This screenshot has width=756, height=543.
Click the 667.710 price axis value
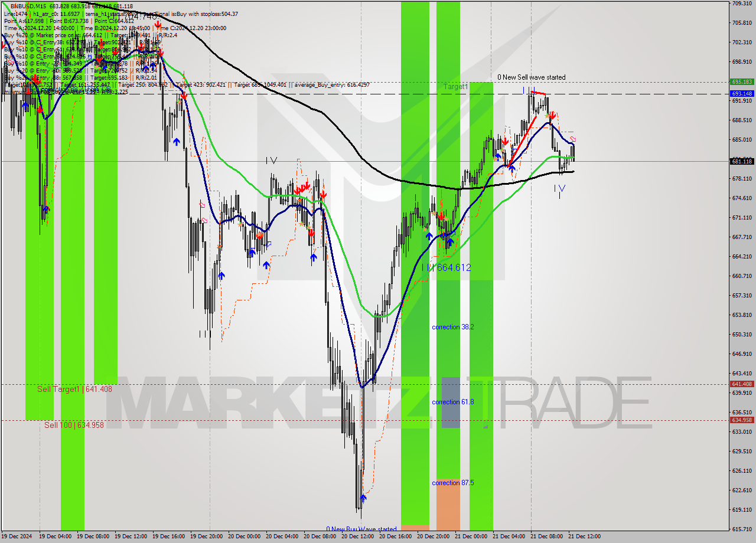742,237
